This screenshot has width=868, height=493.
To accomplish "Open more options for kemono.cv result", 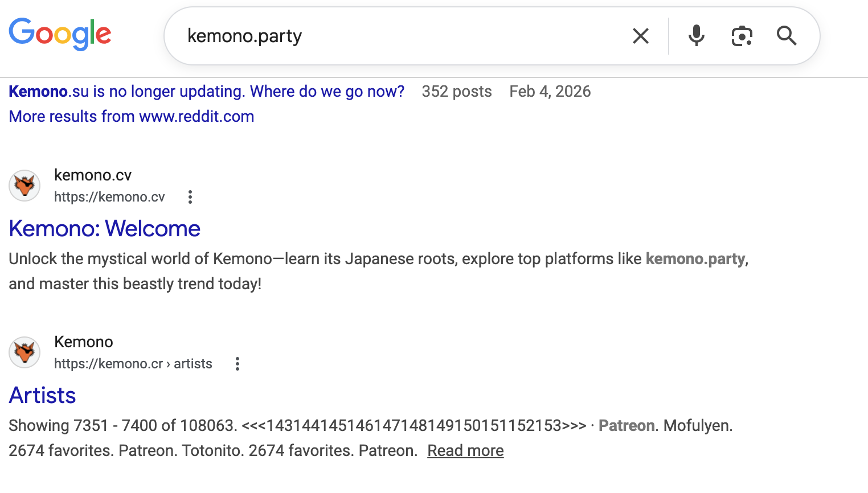I will tap(190, 197).
